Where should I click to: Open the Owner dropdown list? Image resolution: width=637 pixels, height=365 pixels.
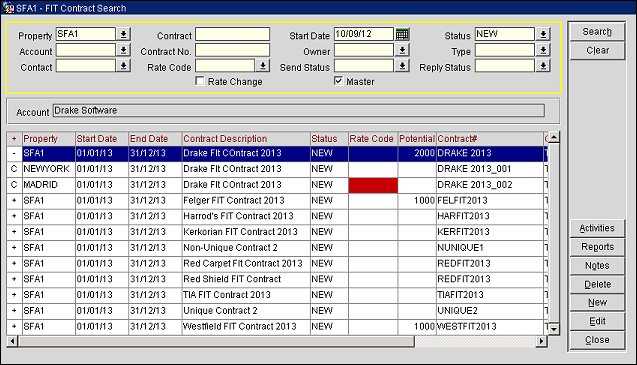402,50
